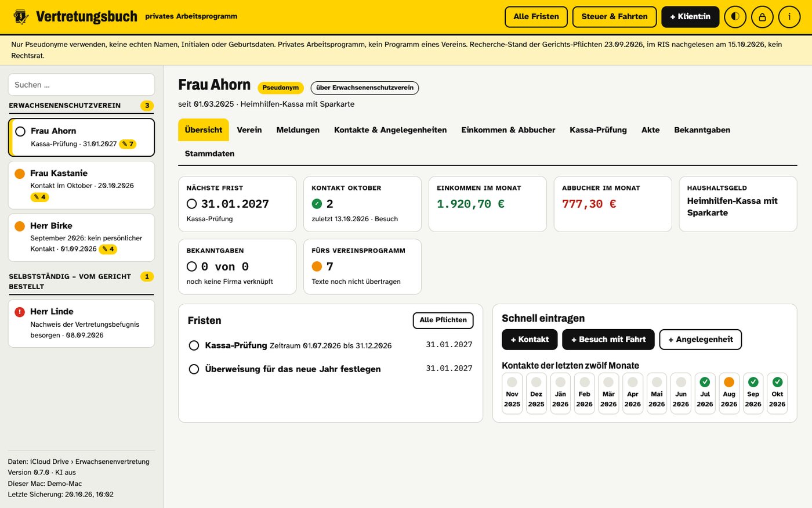Click the pencil badge 4 on Frau Kastanie's card
The height and width of the screenshot is (508, 812).
click(39, 197)
